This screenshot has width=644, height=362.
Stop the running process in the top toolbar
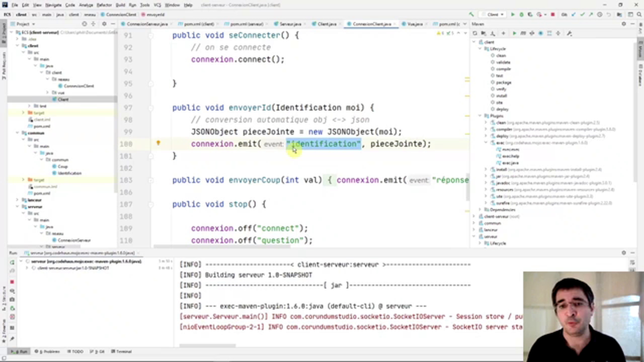coord(553,15)
